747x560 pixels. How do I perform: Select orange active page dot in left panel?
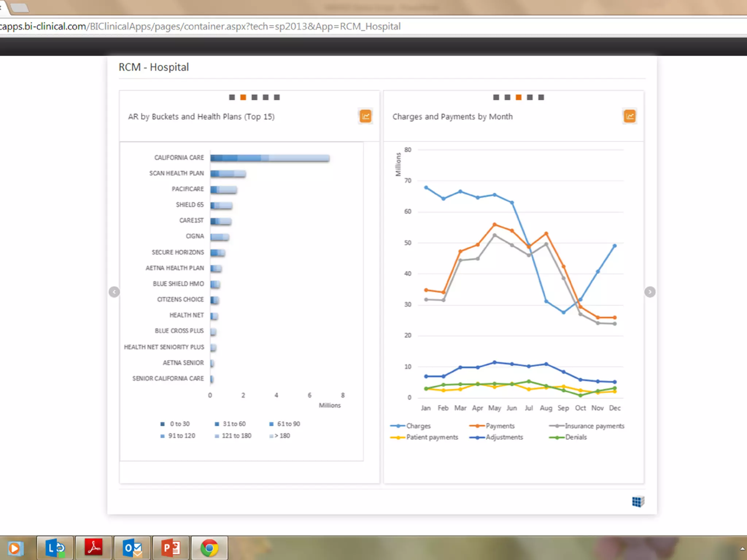243,97
